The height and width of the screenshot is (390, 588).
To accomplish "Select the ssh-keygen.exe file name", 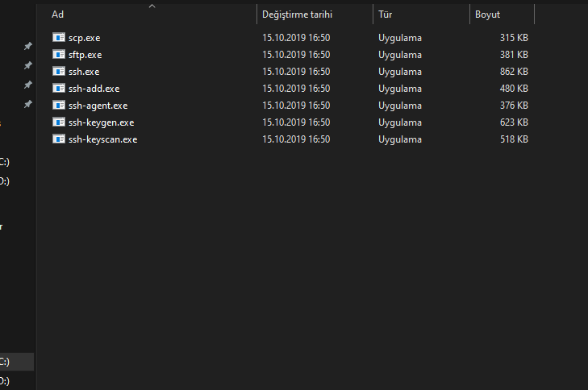I will (x=102, y=122).
